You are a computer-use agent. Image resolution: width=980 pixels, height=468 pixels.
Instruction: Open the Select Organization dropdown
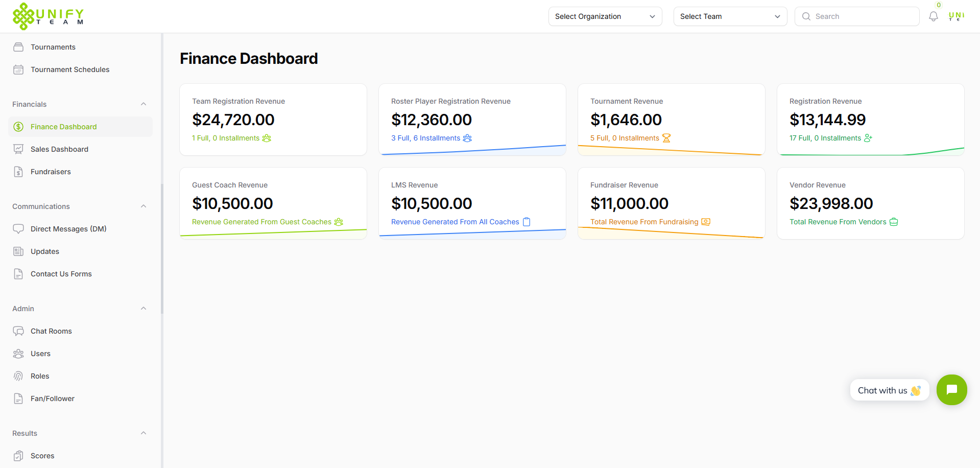[605, 16]
